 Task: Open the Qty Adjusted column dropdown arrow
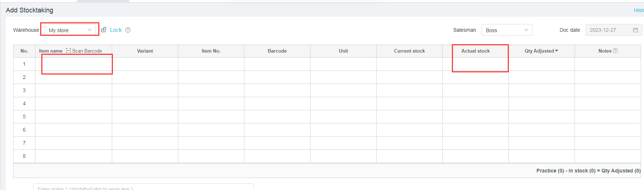point(556,51)
